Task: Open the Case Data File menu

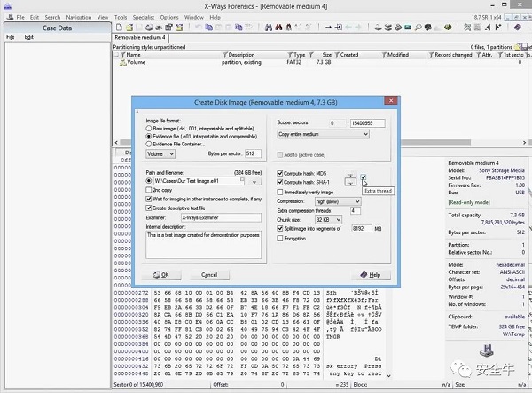Action: point(11,37)
